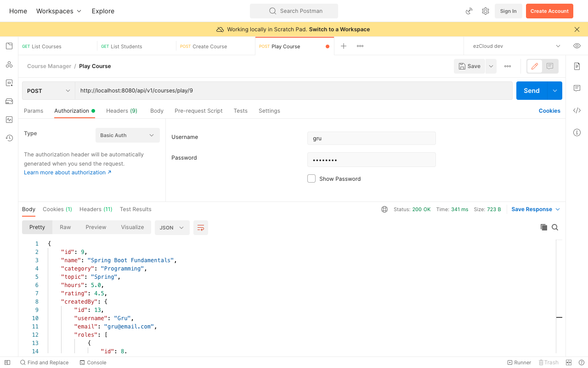Viewport: 588px width, 368px height.
Task: Open the request Body tab
Action: point(157,111)
